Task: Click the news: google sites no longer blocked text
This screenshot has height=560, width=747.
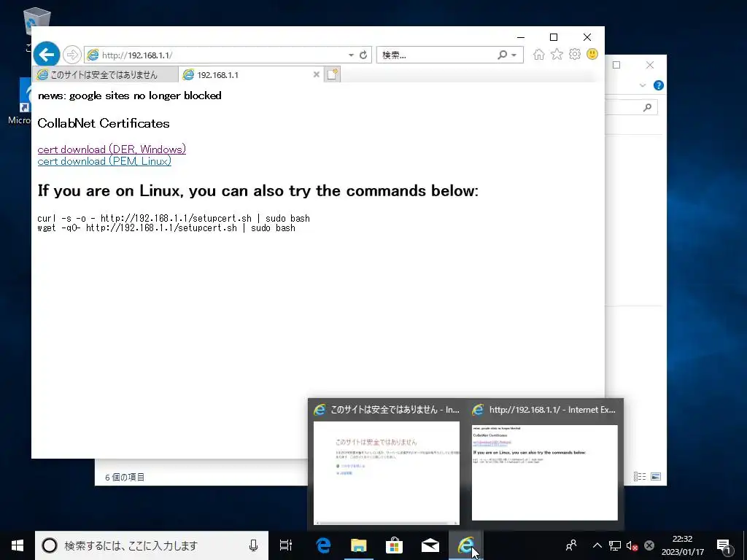Action: click(x=130, y=96)
